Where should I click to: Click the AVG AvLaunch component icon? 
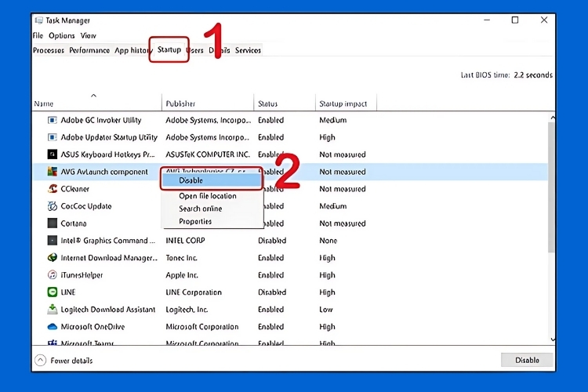53,172
